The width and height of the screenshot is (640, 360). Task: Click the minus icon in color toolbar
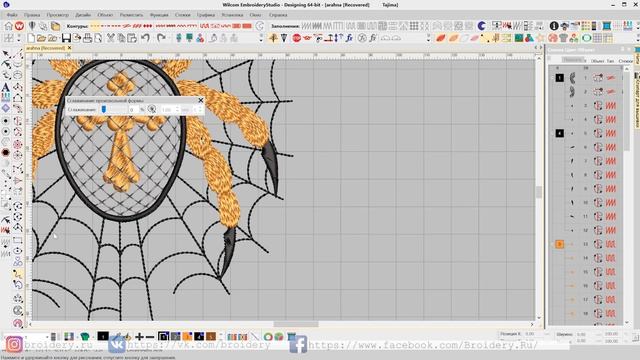pyautogui.click(x=150, y=337)
